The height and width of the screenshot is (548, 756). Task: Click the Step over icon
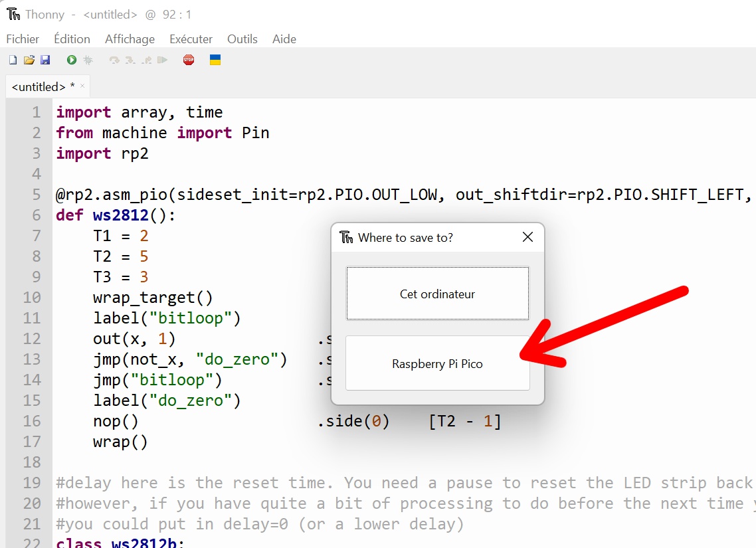114,60
